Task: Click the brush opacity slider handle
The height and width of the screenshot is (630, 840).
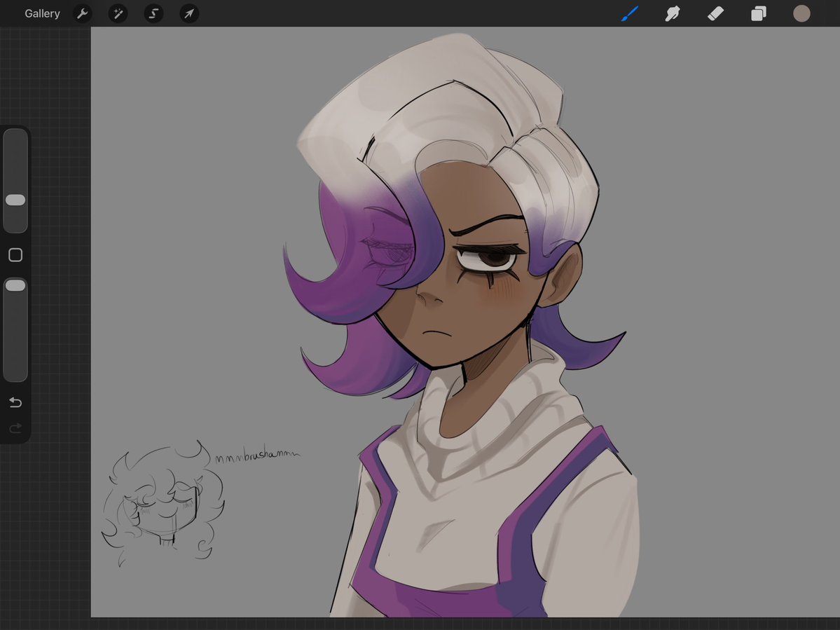Action: coord(15,285)
